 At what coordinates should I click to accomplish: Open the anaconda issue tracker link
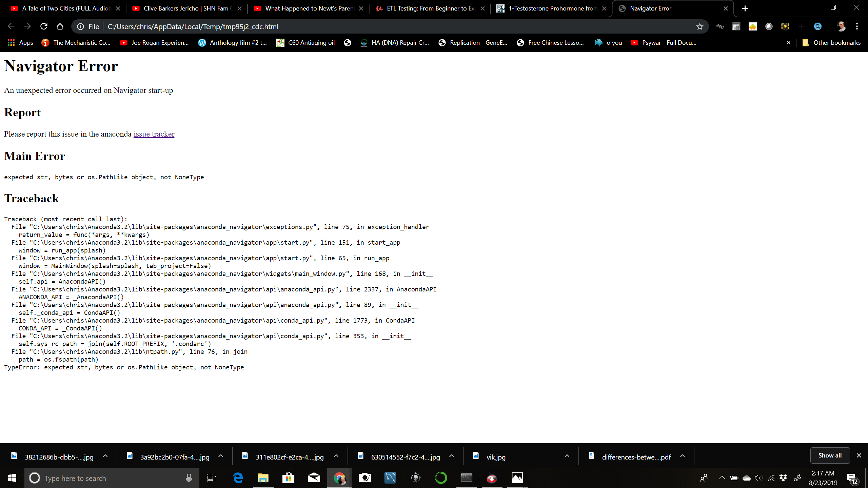pos(154,134)
